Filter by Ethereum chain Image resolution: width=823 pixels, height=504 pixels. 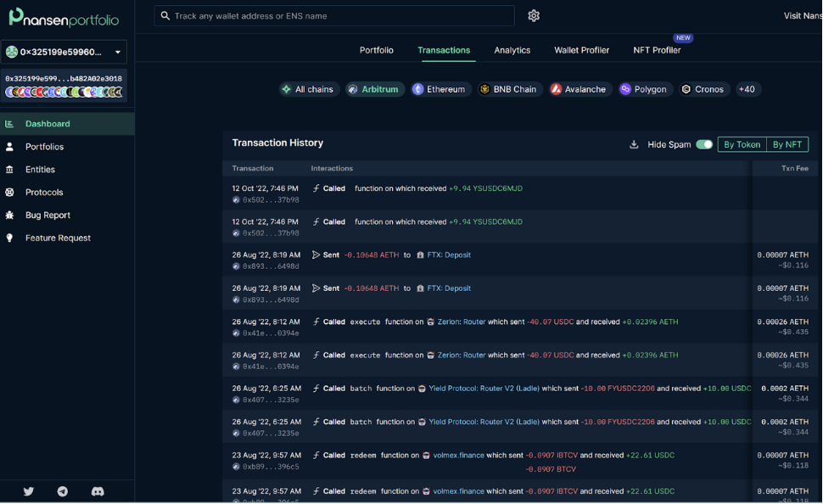click(x=441, y=89)
